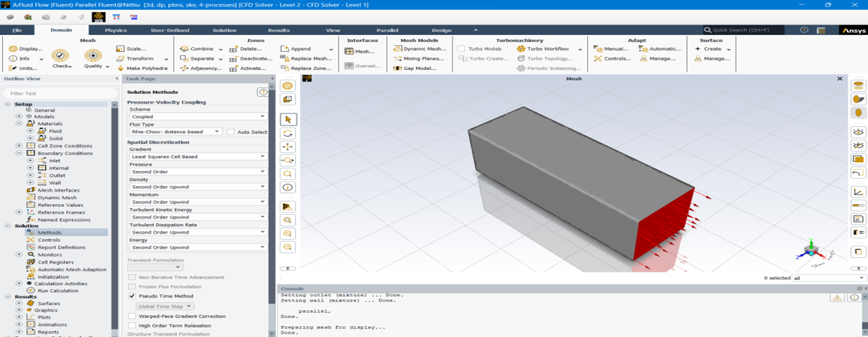The image size is (868, 337).
Task: Switch to the Solution ribbon tab
Action: click(x=224, y=30)
